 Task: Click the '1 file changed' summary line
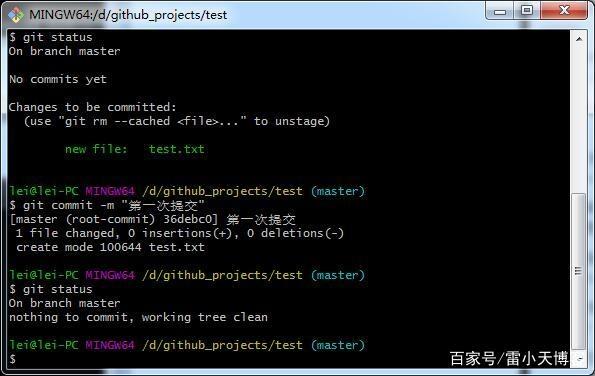tap(179, 233)
